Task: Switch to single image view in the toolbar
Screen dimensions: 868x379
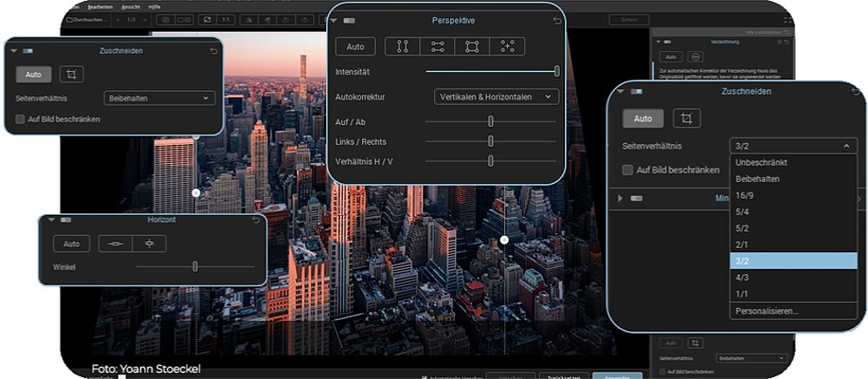Action: point(165,19)
